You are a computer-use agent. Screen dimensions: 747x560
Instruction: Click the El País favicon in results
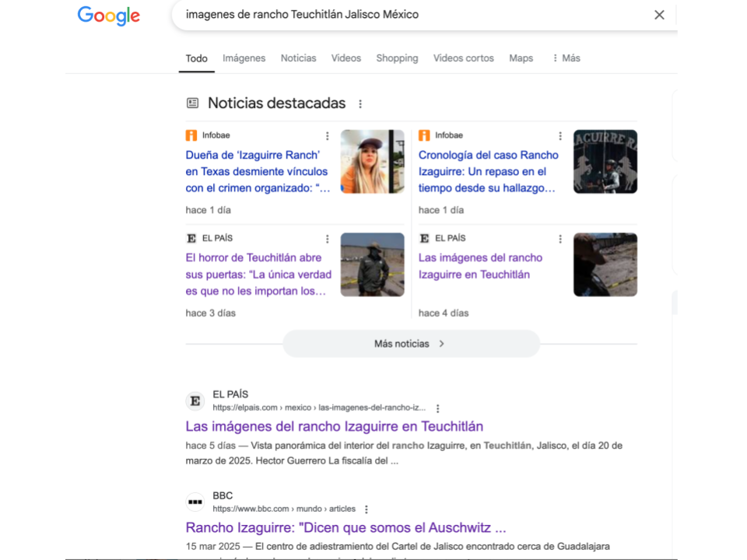(195, 401)
